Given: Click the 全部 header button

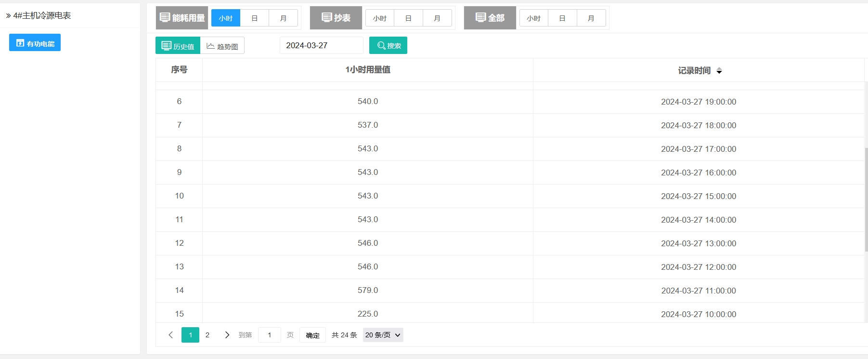Looking at the screenshot, I should click(490, 18).
